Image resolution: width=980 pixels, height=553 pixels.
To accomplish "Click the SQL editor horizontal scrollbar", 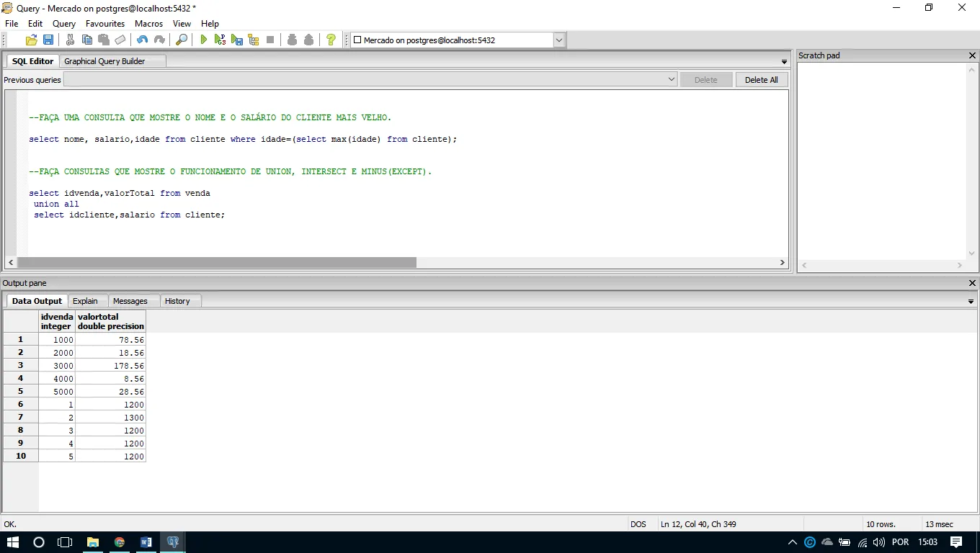I will click(216, 263).
